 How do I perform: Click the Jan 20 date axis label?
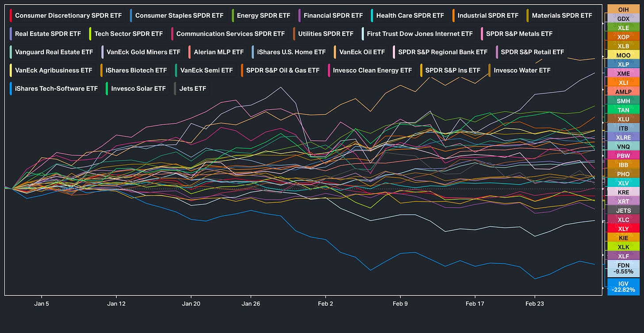pos(191,304)
